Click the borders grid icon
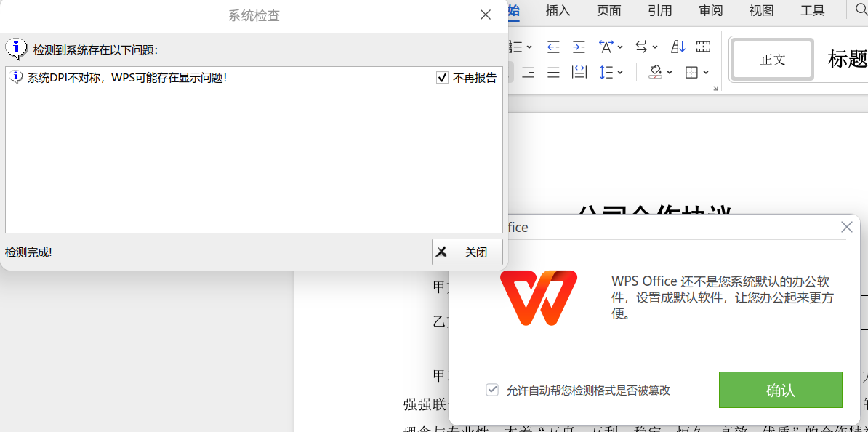The height and width of the screenshot is (432, 868). (x=691, y=73)
